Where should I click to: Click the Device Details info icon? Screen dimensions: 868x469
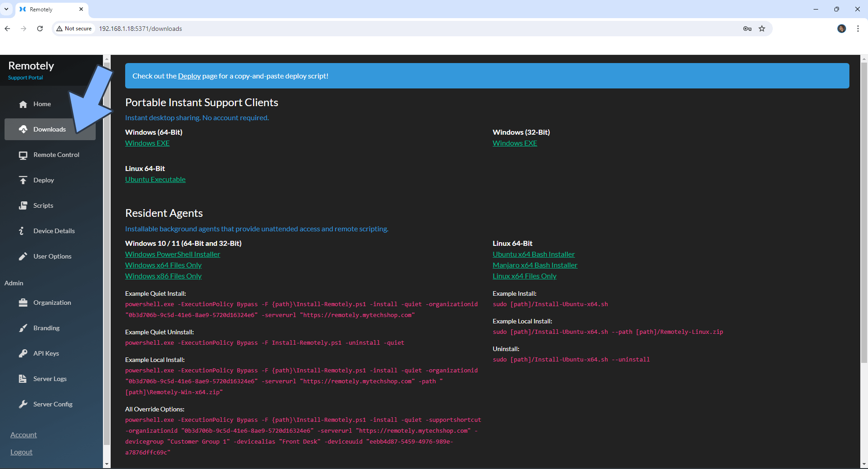coord(21,231)
